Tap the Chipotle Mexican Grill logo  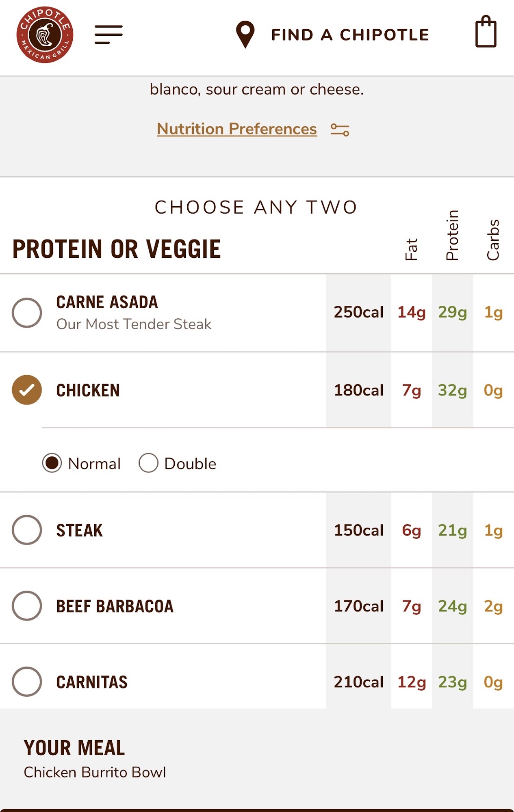tap(45, 35)
